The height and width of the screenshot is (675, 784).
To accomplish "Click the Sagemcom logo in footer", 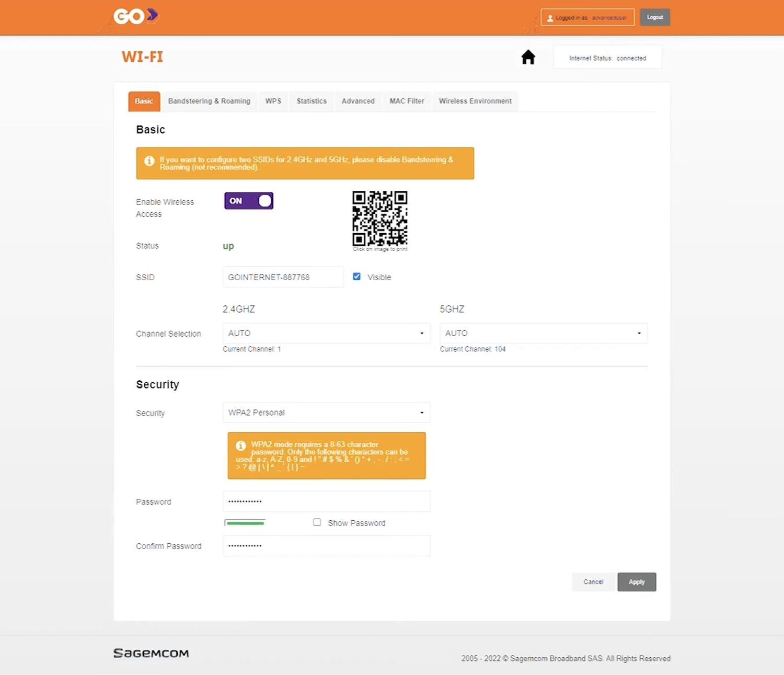I will tap(151, 653).
